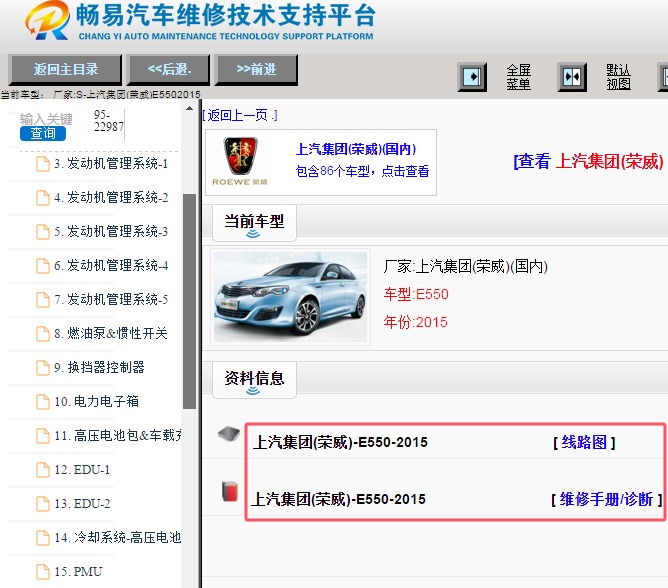This screenshot has height=588, width=668.
Task: Open 12. EDU-1 entry
Action: (x=82, y=470)
